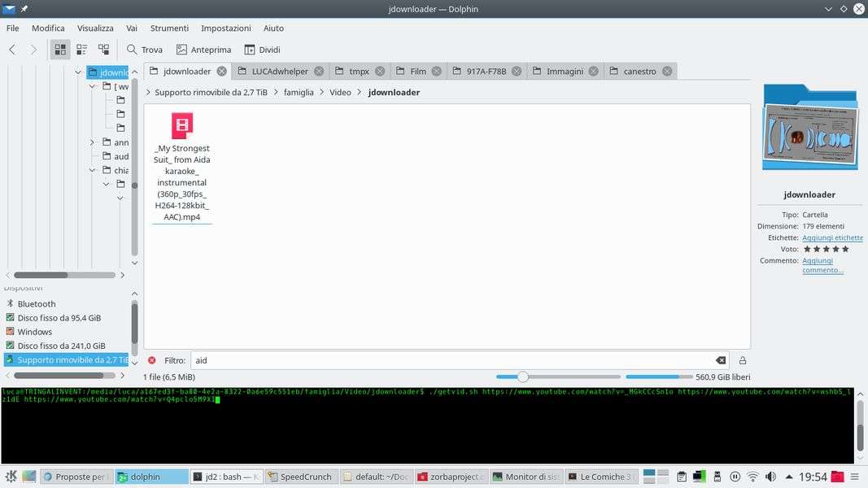Screen dimensions: 868x488
Task: Open the Strumenti menu
Action: pos(169,28)
